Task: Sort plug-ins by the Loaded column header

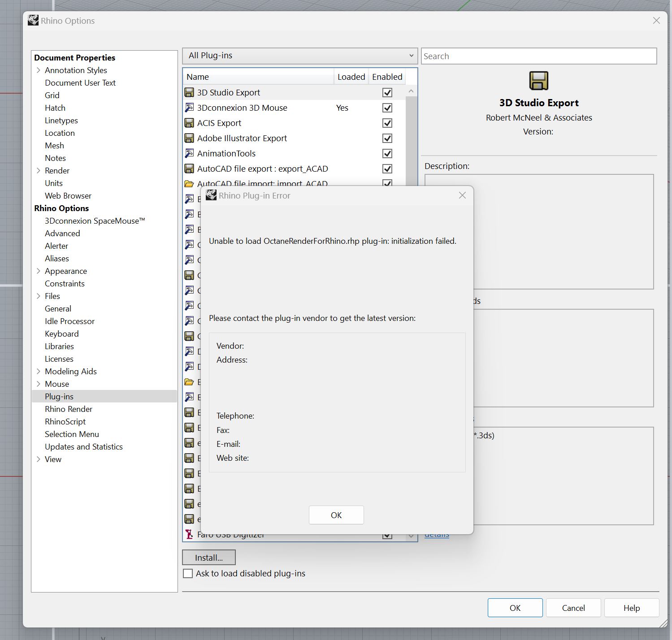Action: [351, 77]
